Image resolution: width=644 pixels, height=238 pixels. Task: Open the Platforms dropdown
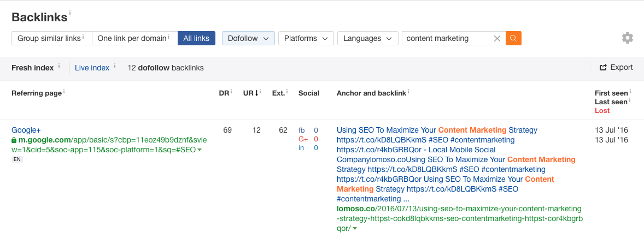(306, 38)
